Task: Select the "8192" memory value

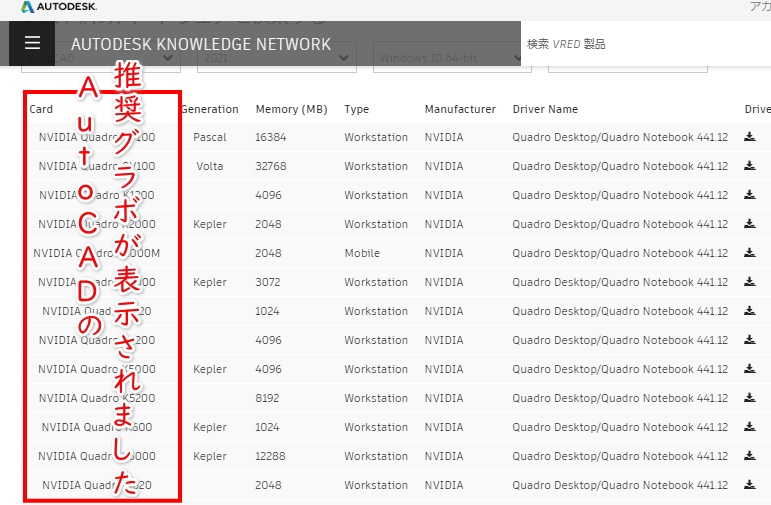Action: click(267, 398)
